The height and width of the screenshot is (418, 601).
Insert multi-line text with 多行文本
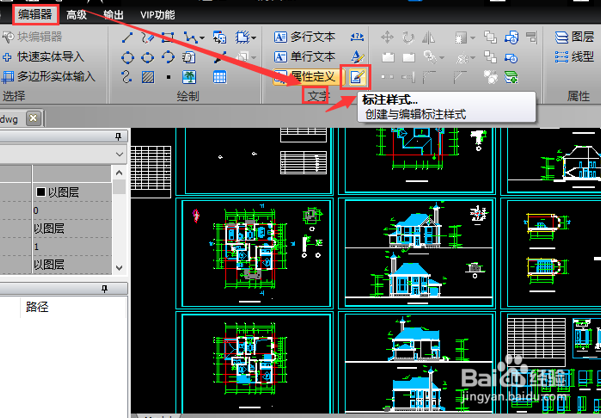(304, 37)
